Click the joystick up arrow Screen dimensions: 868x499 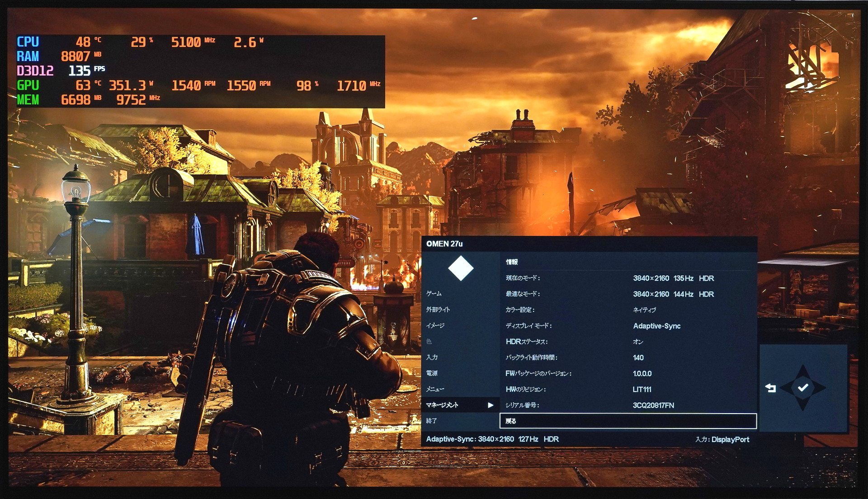[x=803, y=370]
